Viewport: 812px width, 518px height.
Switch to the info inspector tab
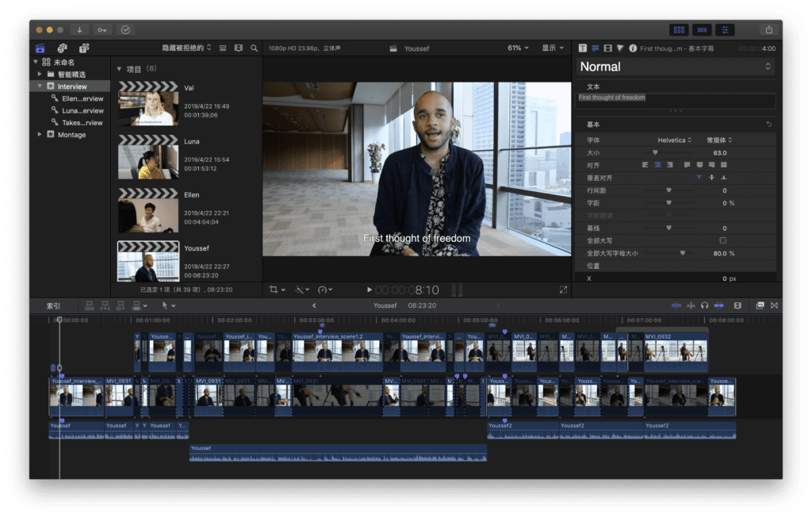tap(632, 48)
